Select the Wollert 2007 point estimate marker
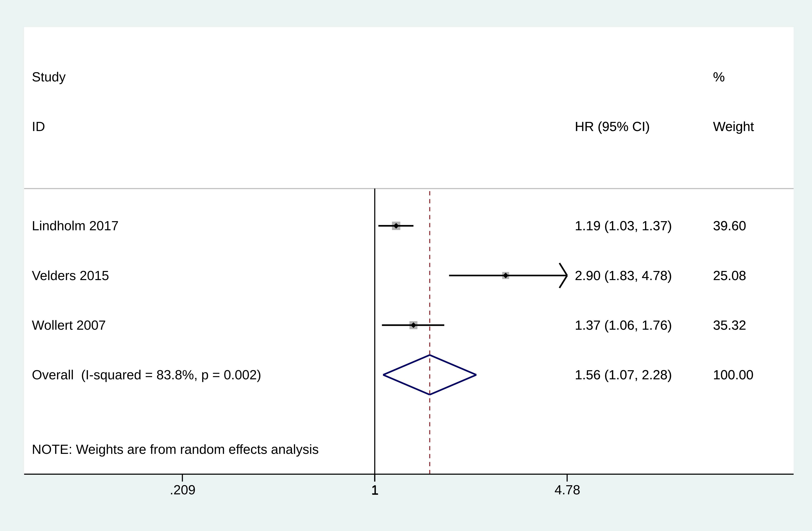 point(413,325)
